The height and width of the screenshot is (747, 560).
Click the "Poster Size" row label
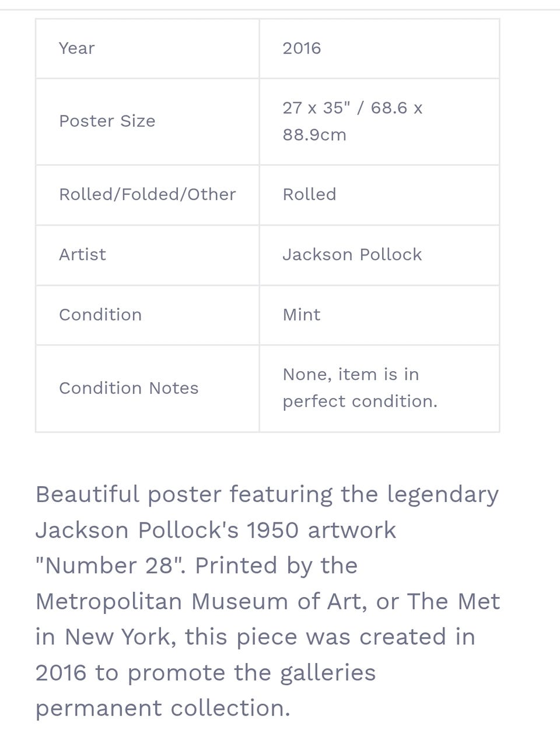coord(107,121)
